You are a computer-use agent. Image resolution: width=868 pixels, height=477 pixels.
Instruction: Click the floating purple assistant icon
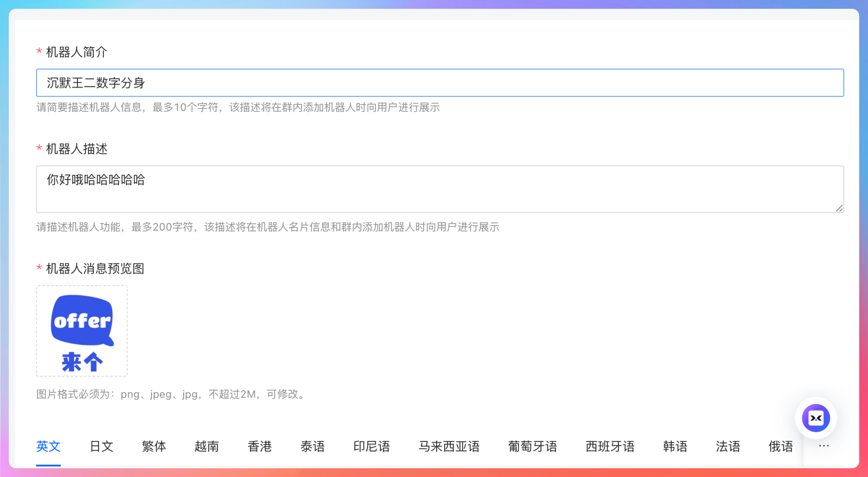(815, 418)
